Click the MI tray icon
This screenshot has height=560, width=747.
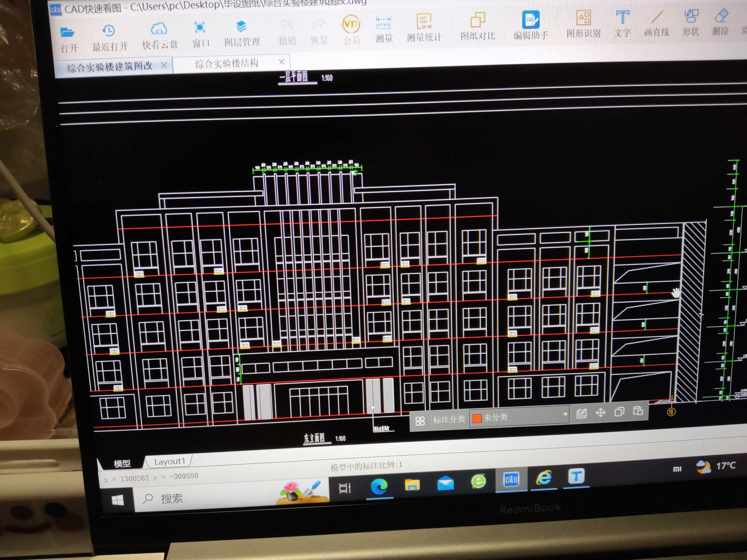(677, 469)
